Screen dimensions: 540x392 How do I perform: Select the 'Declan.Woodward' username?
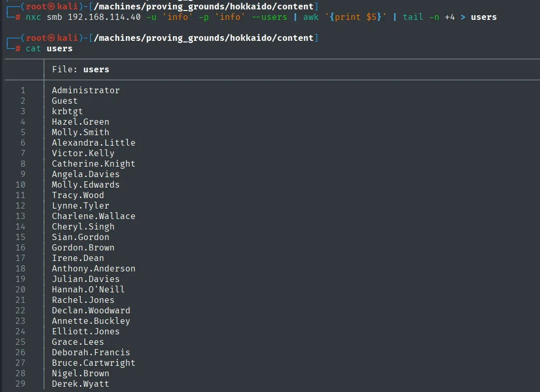91,310
